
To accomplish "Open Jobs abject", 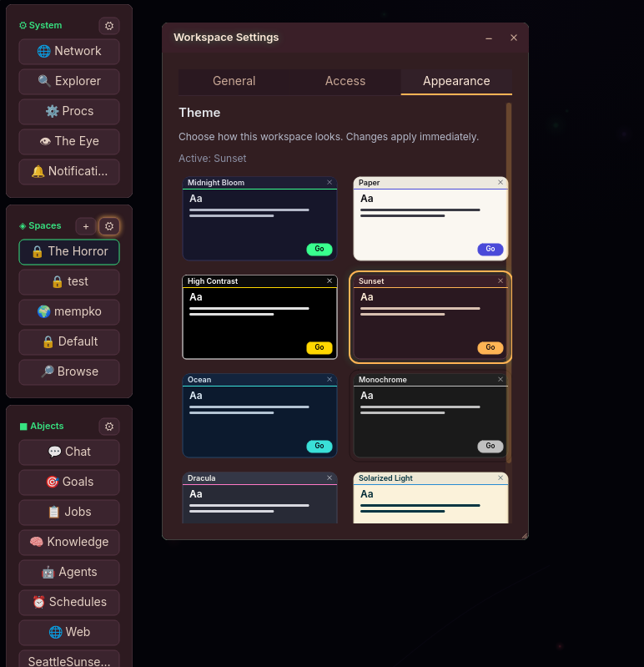I will [69, 513].
